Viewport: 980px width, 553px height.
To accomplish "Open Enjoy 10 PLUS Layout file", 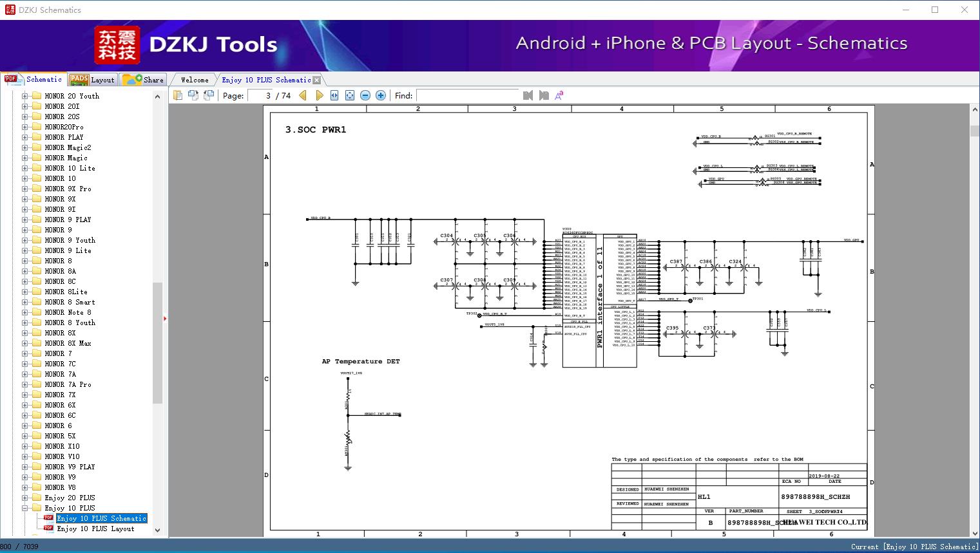I will click(95, 529).
